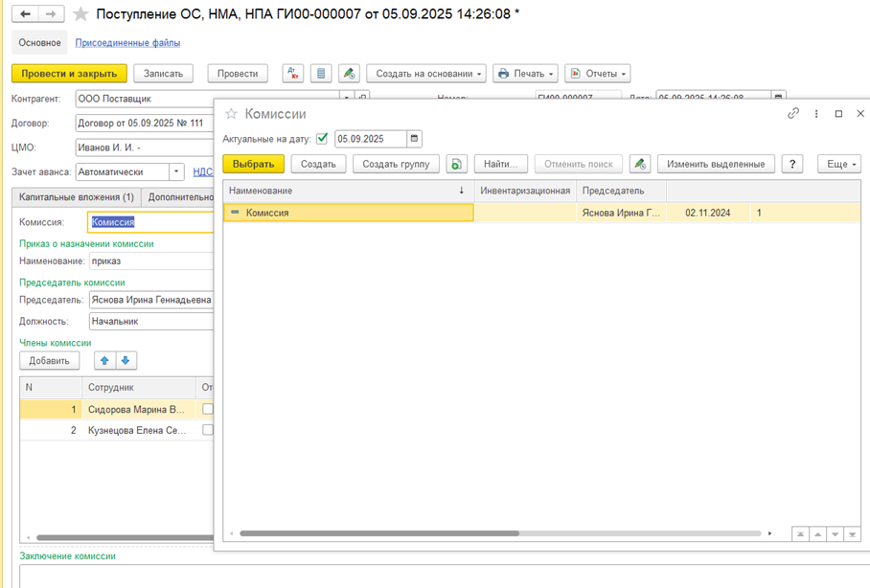Open the calendar picker next to 05.09.2025
870x588 pixels.
(414, 139)
